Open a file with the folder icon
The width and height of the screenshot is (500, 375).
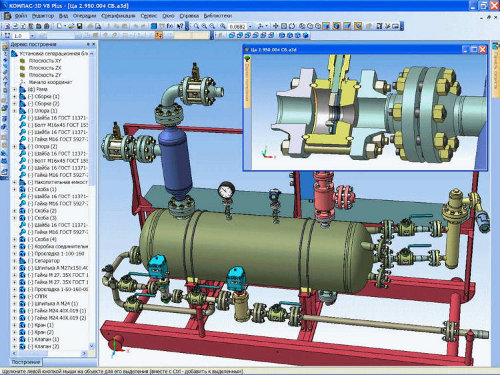71,26
